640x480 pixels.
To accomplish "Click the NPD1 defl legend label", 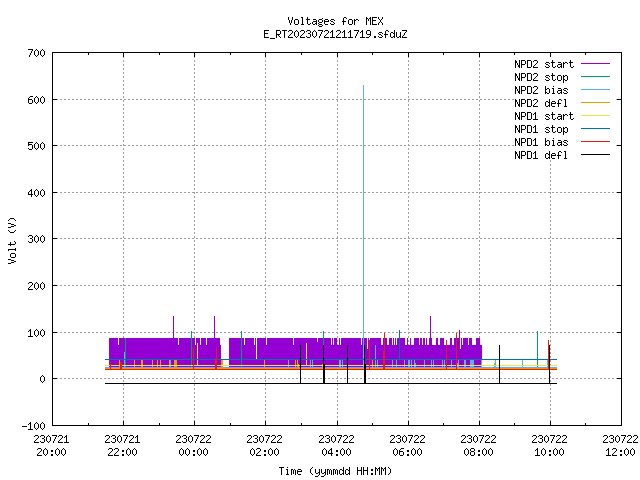I will point(541,156).
